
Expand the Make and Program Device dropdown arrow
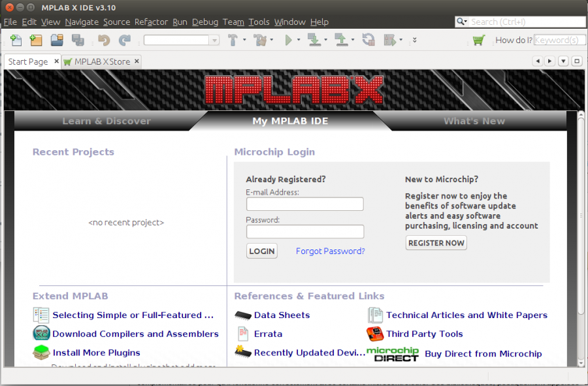pyautogui.click(x=326, y=40)
